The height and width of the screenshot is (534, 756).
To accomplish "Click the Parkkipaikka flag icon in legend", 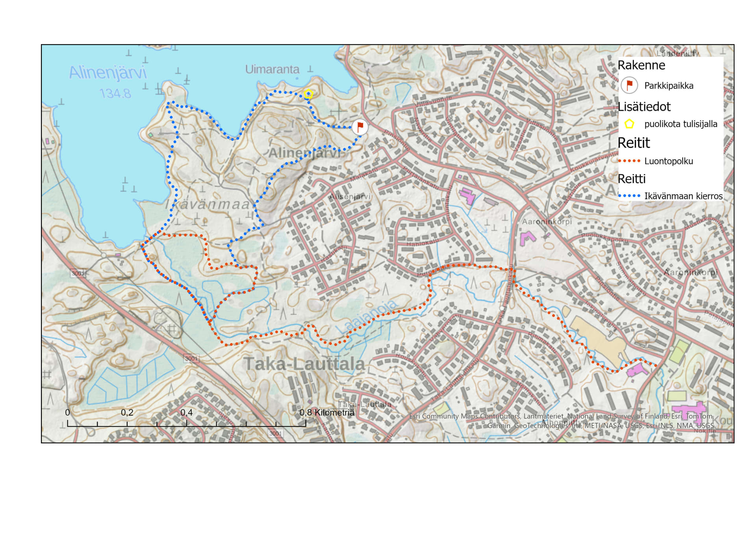I will 629,85.
